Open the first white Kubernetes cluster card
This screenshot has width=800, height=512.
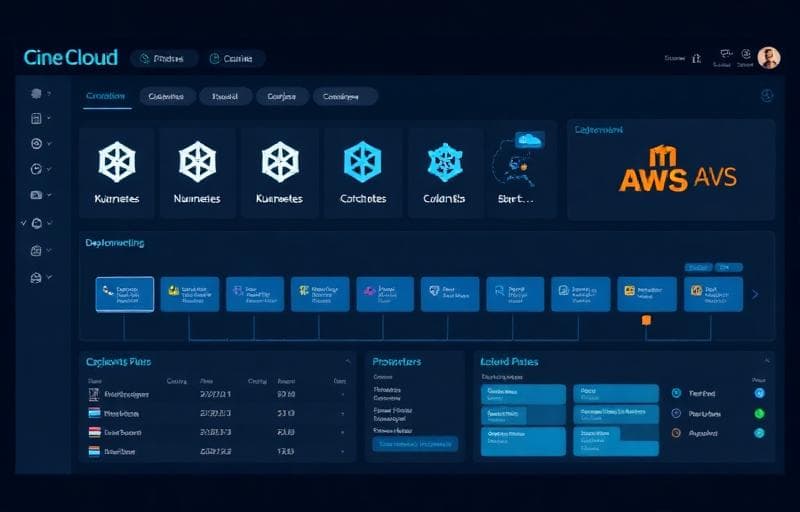pos(117,173)
